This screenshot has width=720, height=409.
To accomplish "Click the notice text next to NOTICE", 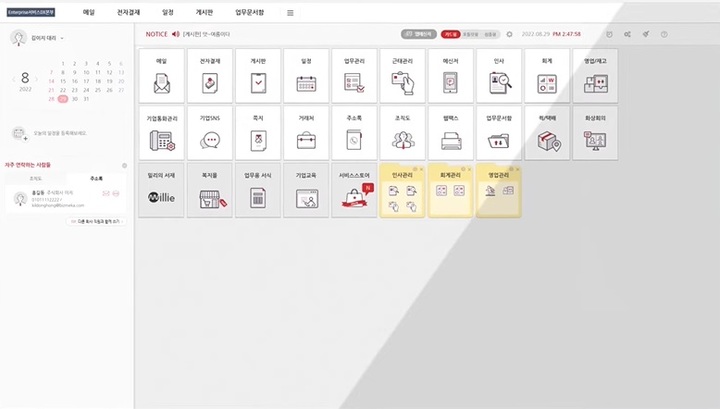I will [206, 34].
